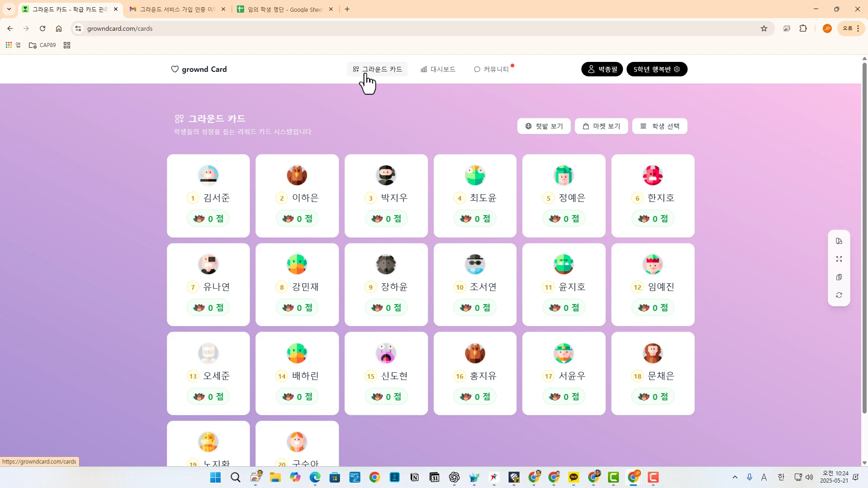The height and width of the screenshot is (488, 868).
Task: Click 배하린's duck avatar
Action: [x=297, y=353]
